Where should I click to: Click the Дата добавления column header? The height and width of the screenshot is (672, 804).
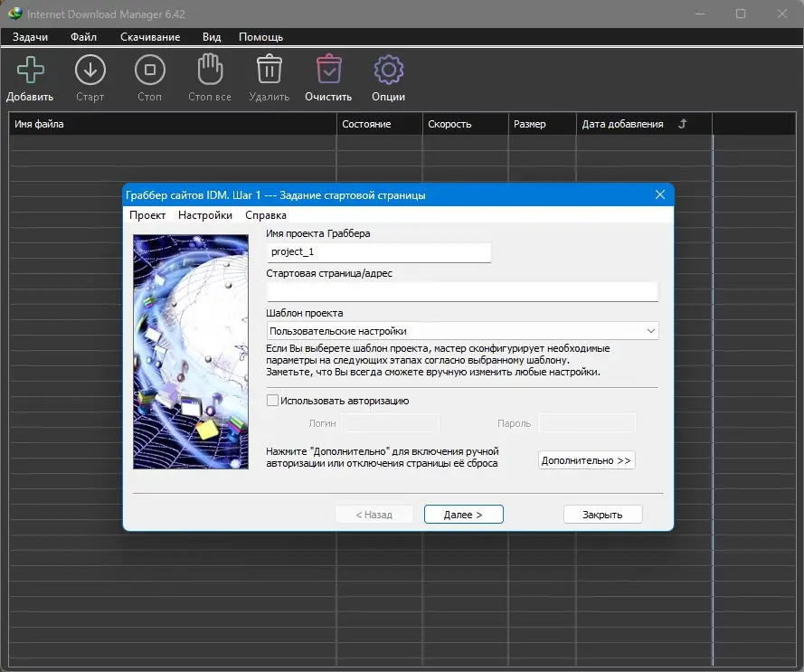644,124
